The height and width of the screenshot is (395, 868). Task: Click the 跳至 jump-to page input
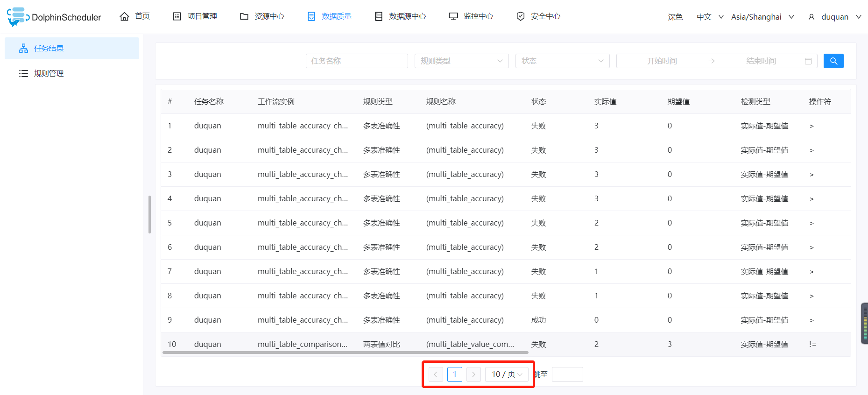pyautogui.click(x=567, y=374)
